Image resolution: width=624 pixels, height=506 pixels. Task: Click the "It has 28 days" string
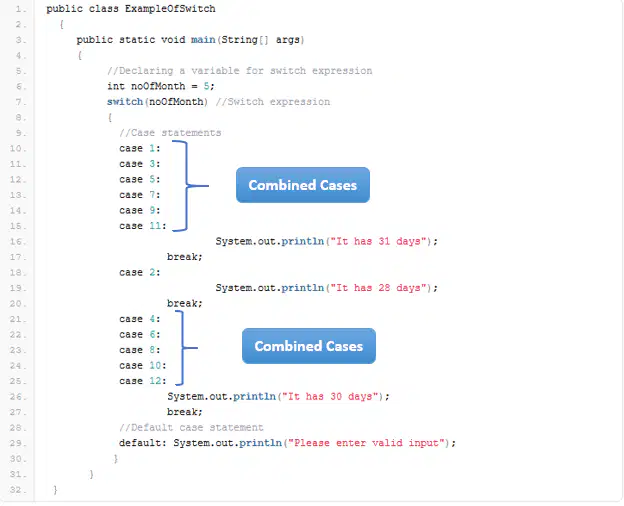[x=378, y=288]
